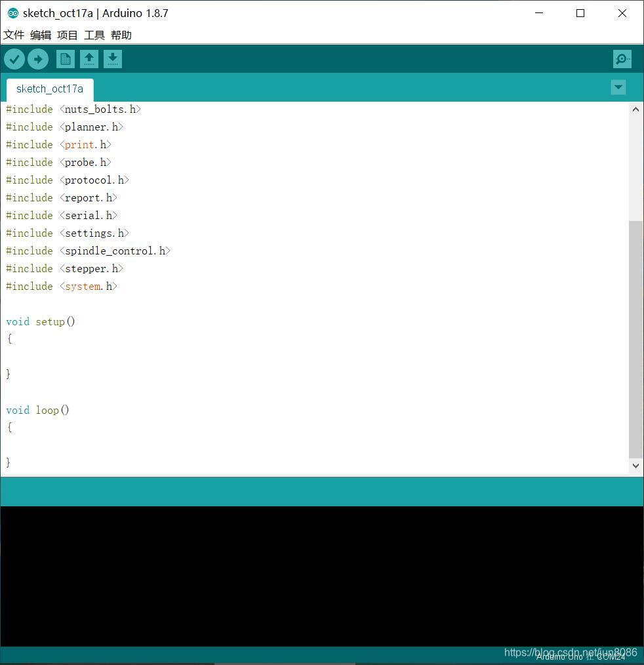Create a new sketch with the New icon
Screen dimensions: 644x665
(66, 59)
